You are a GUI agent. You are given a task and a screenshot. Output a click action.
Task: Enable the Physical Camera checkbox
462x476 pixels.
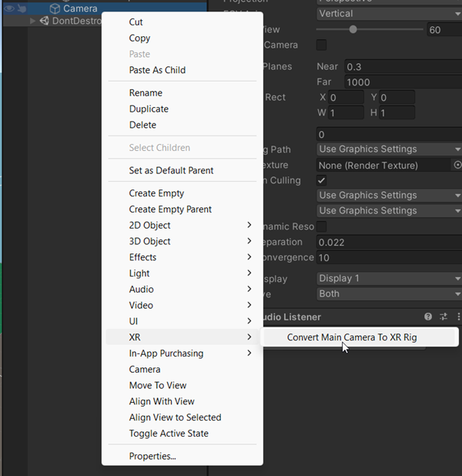(x=322, y=45)
